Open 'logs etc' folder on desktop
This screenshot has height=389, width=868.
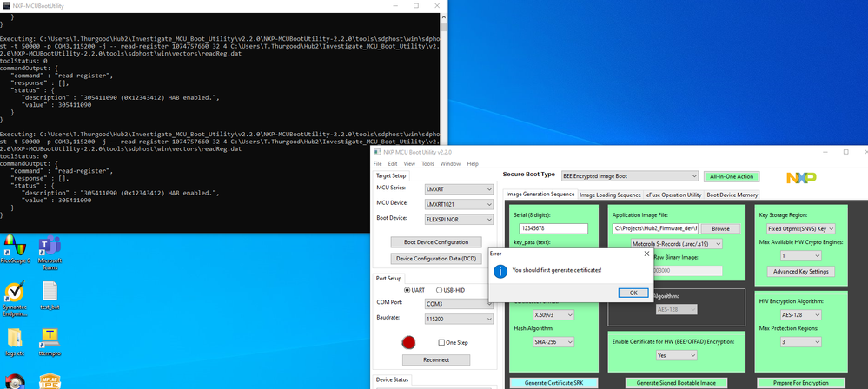pos(15,342)
